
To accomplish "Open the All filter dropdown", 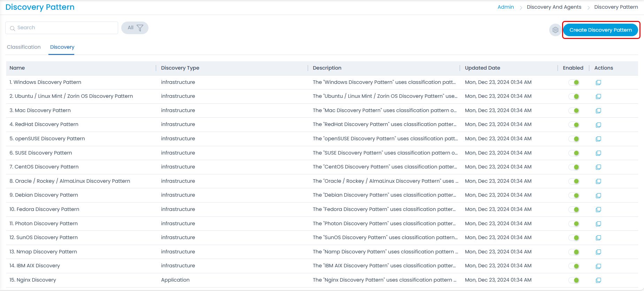I will coord(135,28).
